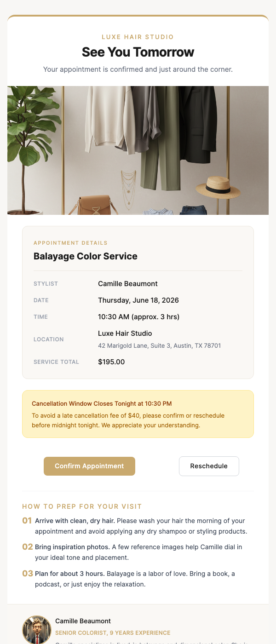Open the How To Prep section heading
Viewport: 276px width, 644px height.
pos(81,506)
